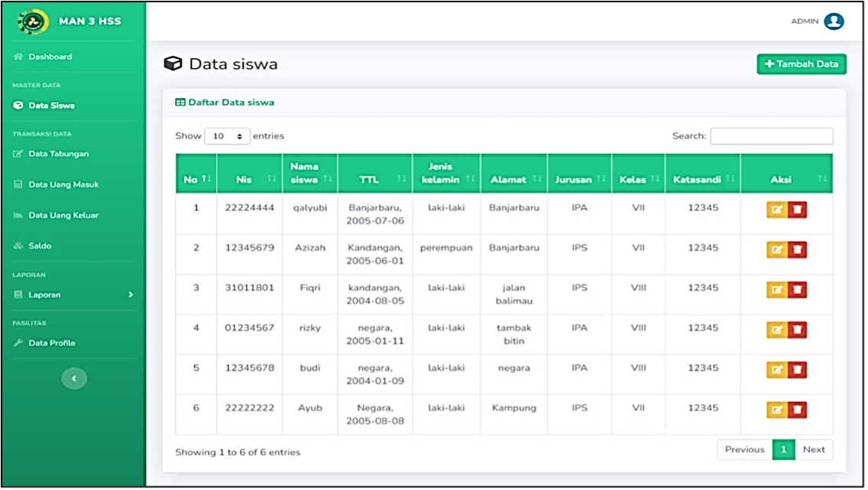Open the Show entries count dropdown
The image size is (868, 490).
(x=227, y=136)
